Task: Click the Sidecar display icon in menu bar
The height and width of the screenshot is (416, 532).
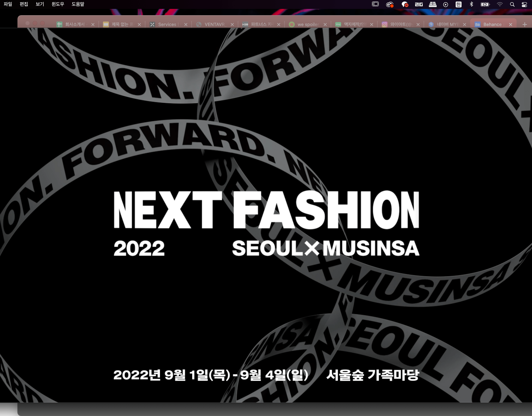Action: click(x=375, y=4)
